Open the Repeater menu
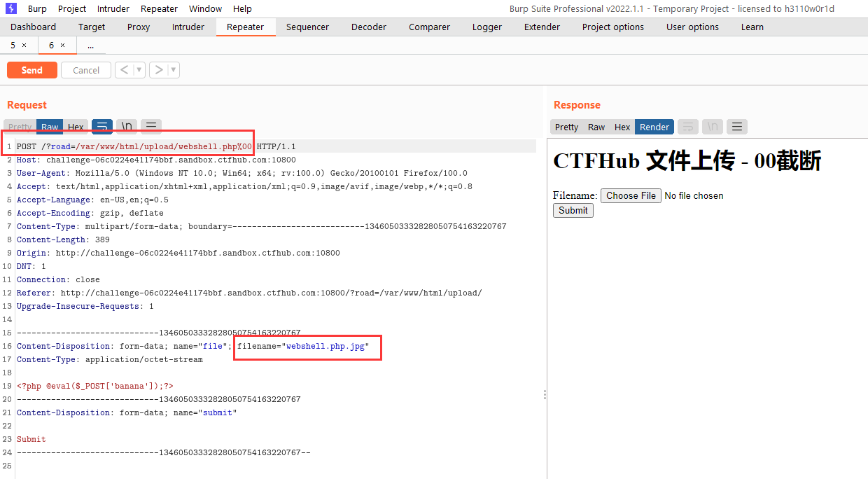The height and width of the screenshot is (479, 868). tap(159, 8)
